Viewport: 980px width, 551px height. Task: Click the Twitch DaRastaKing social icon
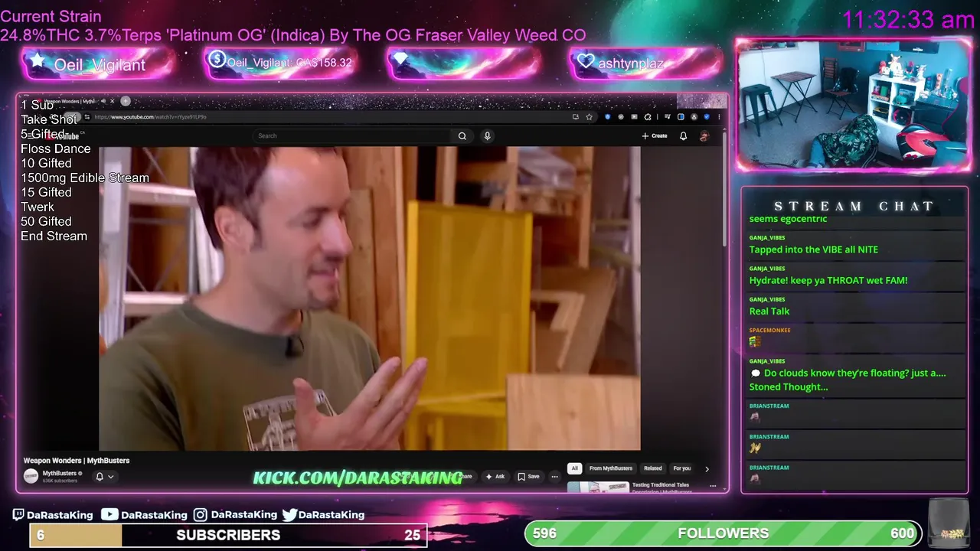coord(19,515)
